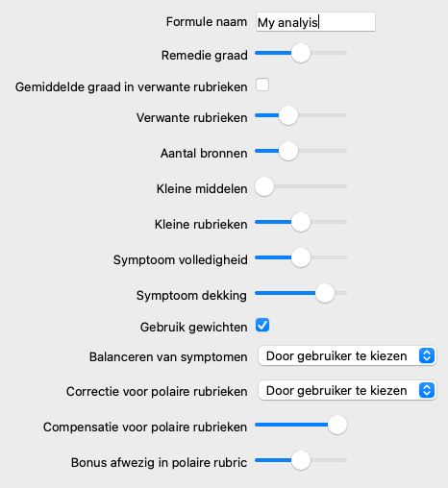Click the Compensatie voor polaire rubrieken slider knob
448x488 pixels.
tap(337, 426)
